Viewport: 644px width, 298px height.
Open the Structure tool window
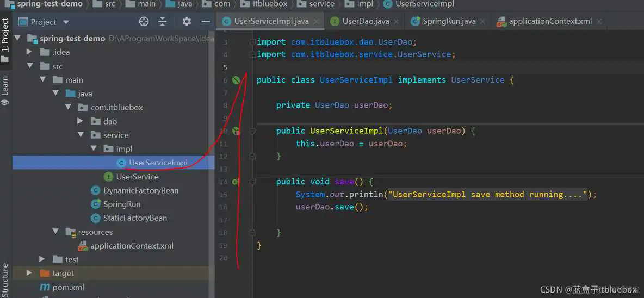pos(5,278)
